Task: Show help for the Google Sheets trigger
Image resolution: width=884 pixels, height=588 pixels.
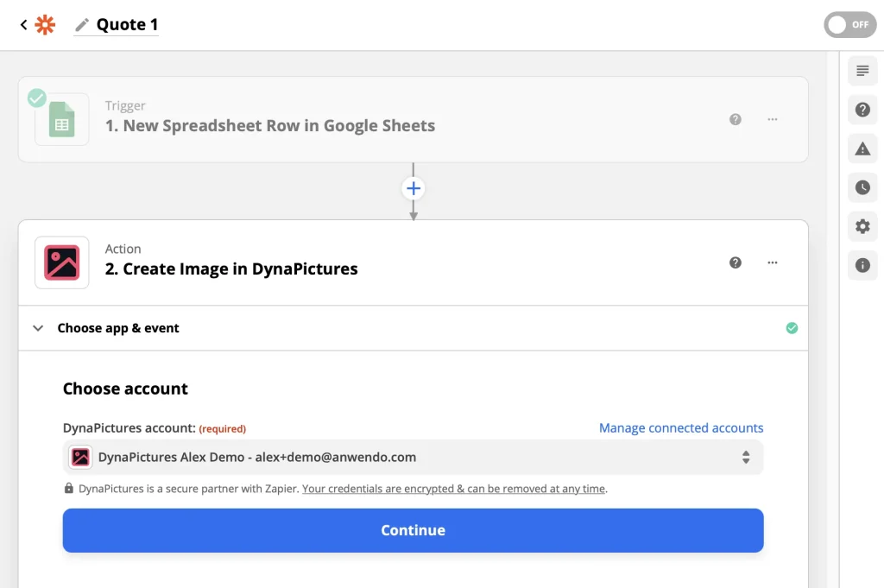Action: (x=736, y=119)
